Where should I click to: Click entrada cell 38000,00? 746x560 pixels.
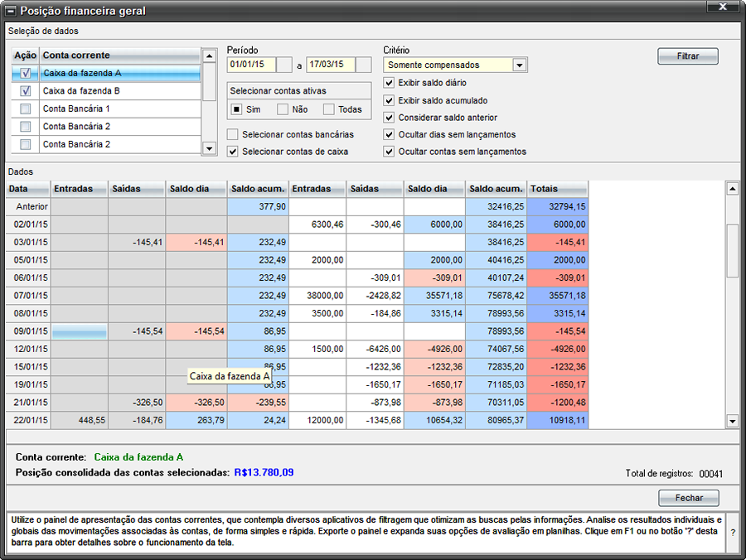(x=317, y=296)
